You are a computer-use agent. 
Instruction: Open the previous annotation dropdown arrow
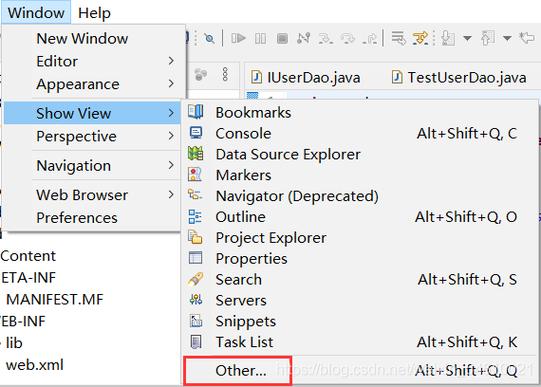(x=507, y=38)
